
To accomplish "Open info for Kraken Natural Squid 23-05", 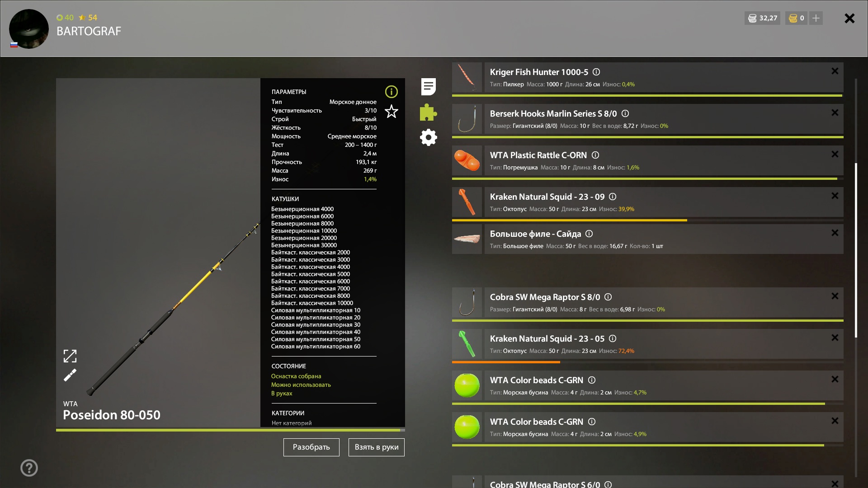I will coord(613,338).
